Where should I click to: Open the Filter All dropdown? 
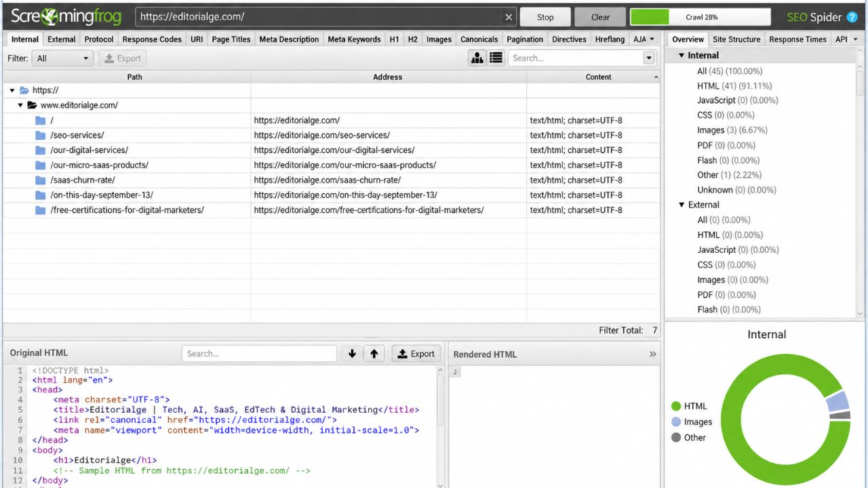click(x=63, y=58)
